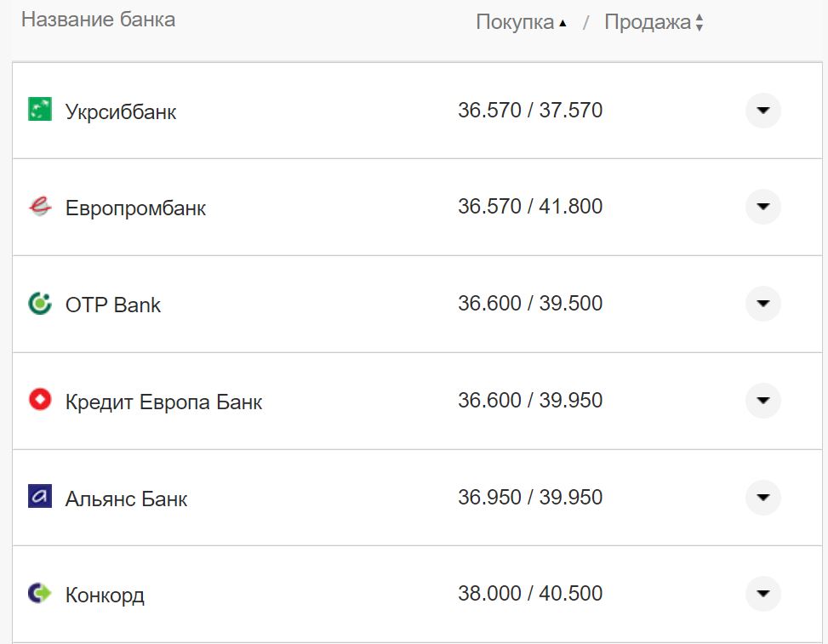The width and height of the screenshot is (828, 644).
Task: Expand the OTP Bank row details
Action: [762, 304]
